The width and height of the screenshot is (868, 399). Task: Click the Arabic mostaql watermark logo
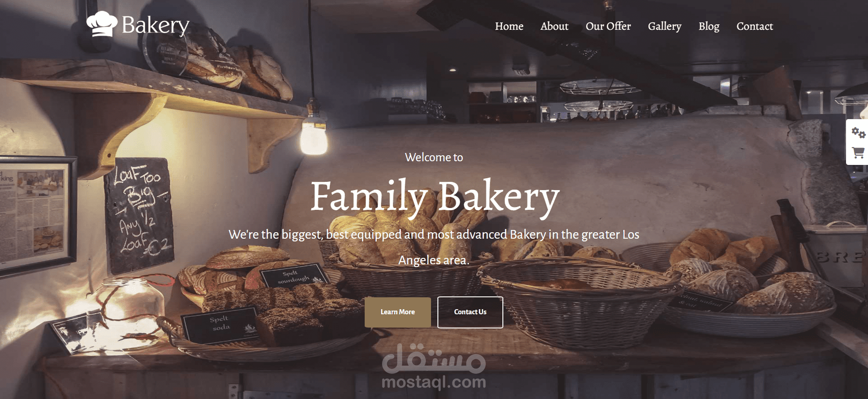pyautogui.click(x=434, y=358)
